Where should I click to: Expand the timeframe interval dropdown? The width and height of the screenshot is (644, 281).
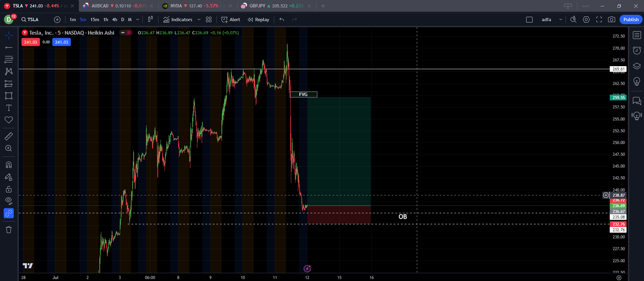(x=138, y=19)
